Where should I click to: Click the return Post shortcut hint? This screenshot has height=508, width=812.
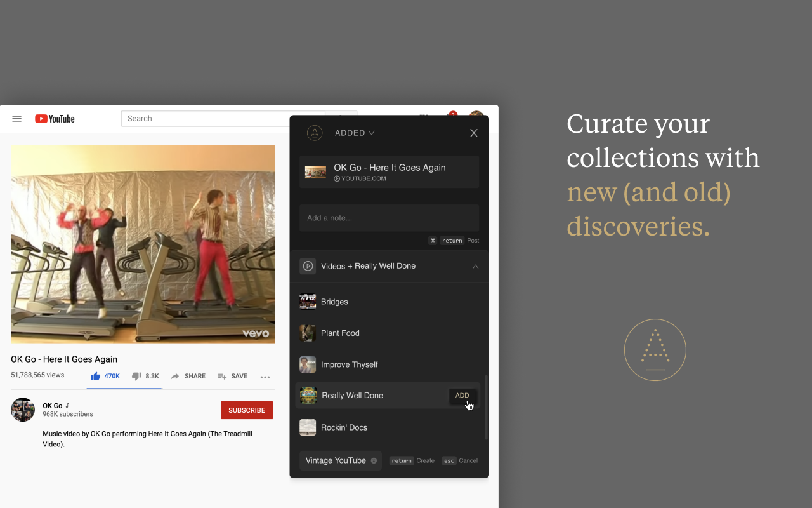(x=454, y=241)
